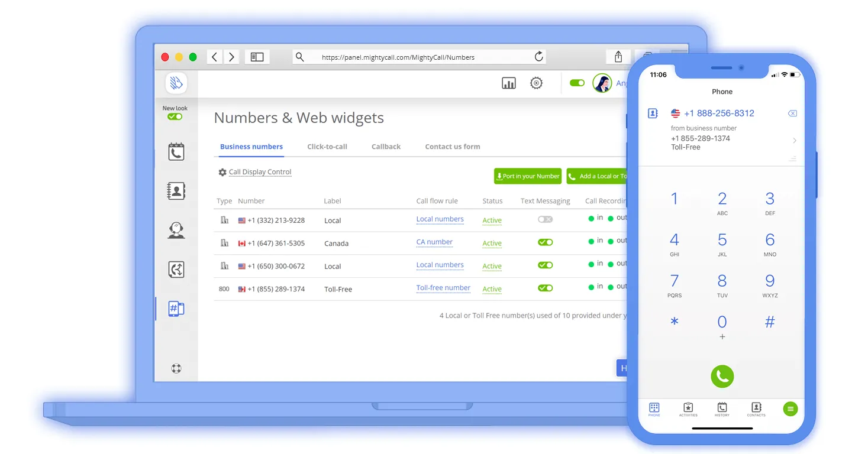Open the reports bar chart icon

pyautogui.click(x=509, y=83)
